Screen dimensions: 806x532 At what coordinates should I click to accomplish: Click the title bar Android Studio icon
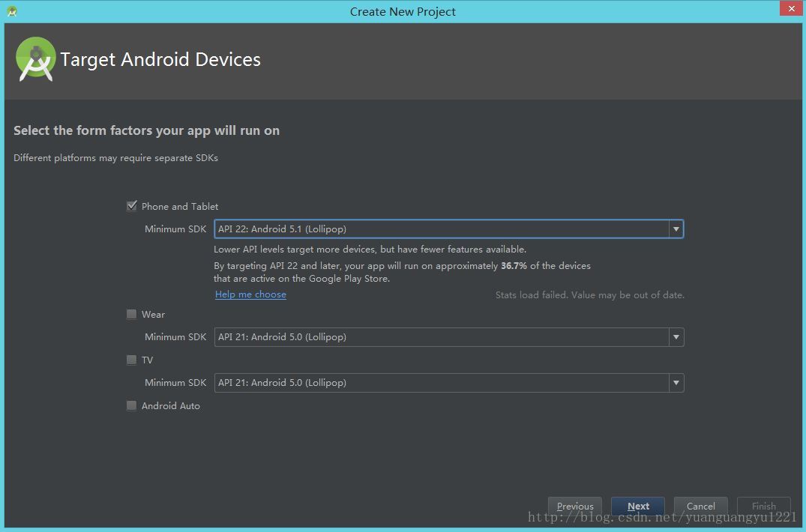point(12,11)
